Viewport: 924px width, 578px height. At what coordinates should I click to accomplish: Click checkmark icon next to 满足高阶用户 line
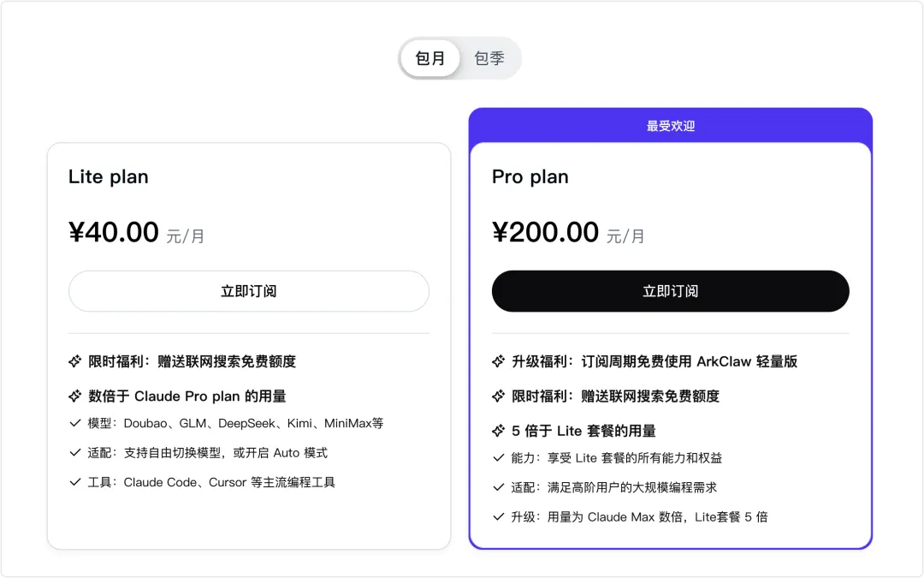(499, 487)
